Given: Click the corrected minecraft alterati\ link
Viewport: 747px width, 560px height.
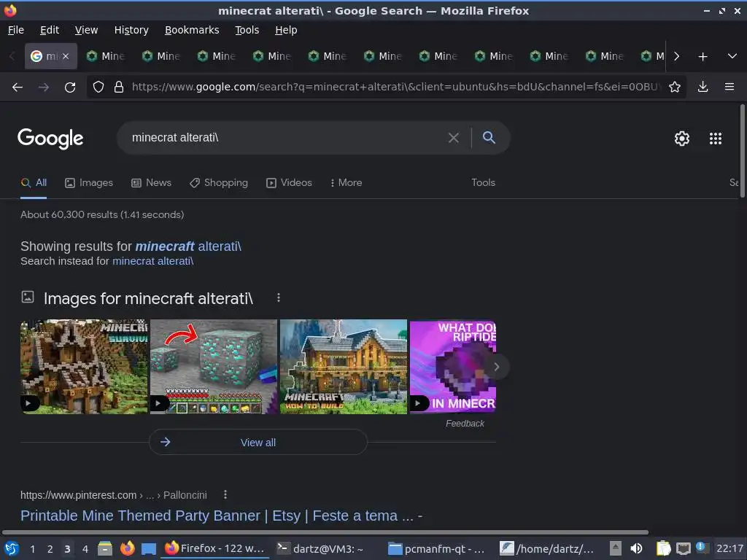Looking at the screenshot, I should coord(188,246).
